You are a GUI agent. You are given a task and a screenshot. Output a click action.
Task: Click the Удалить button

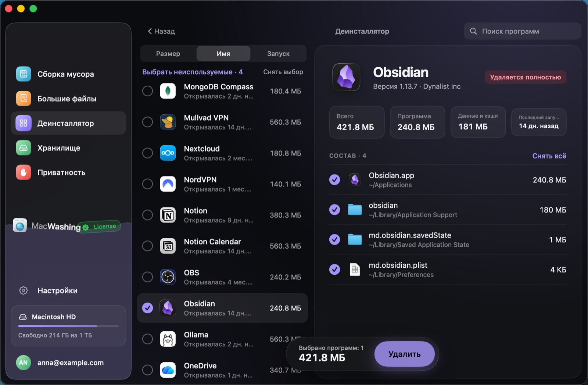(x=405, y=354)
